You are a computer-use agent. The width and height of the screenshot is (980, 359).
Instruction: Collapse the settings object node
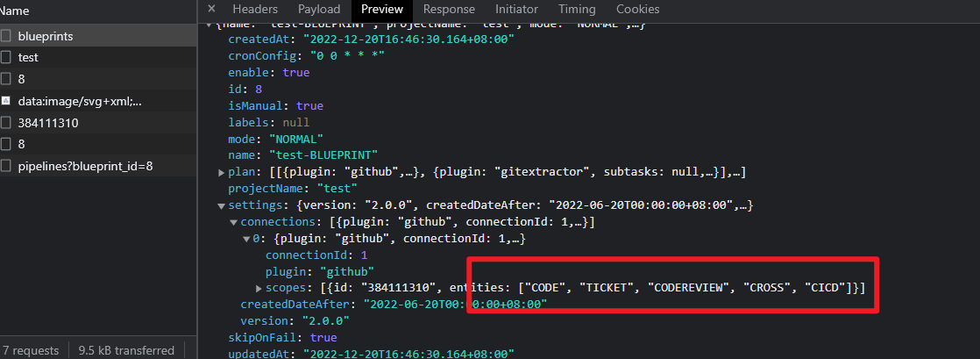(221, 205)
